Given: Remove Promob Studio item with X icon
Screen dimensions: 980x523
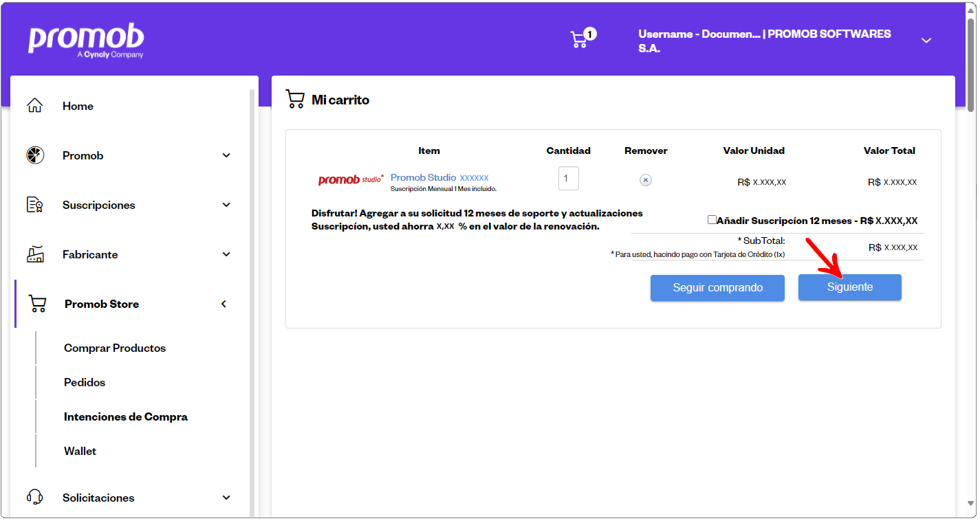Looking at the screenshot, I should coord(645,180).
